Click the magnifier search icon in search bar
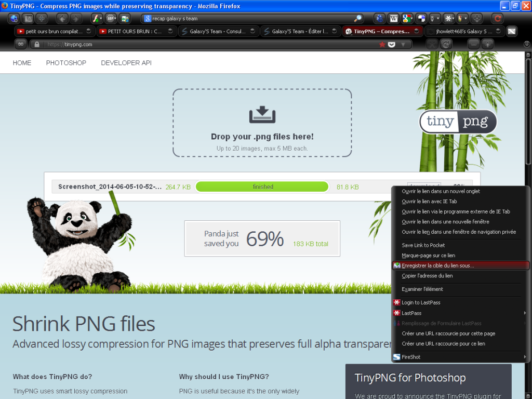Screen dimensions: 532x399 click(357, 19)
